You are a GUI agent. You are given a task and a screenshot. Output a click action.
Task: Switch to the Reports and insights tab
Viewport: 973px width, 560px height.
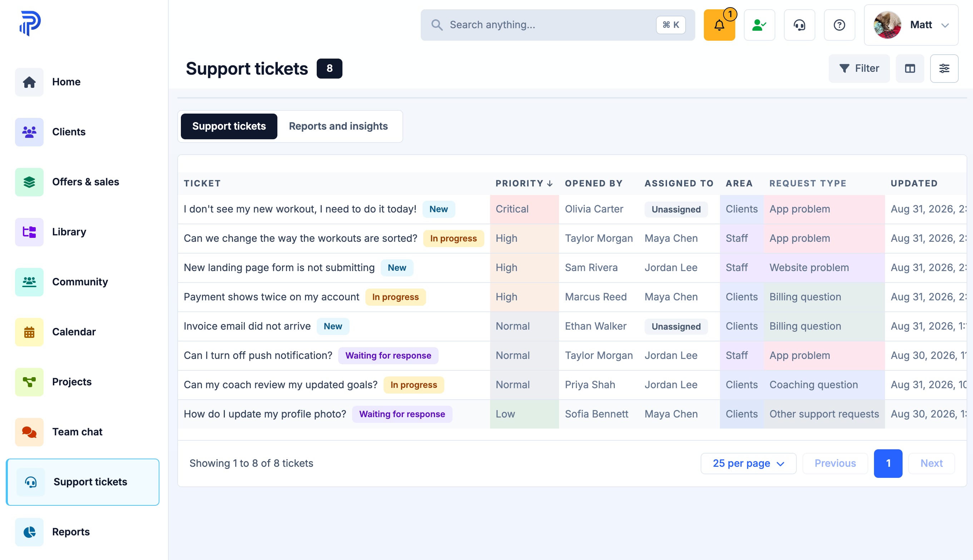click(x=338, y=126)
